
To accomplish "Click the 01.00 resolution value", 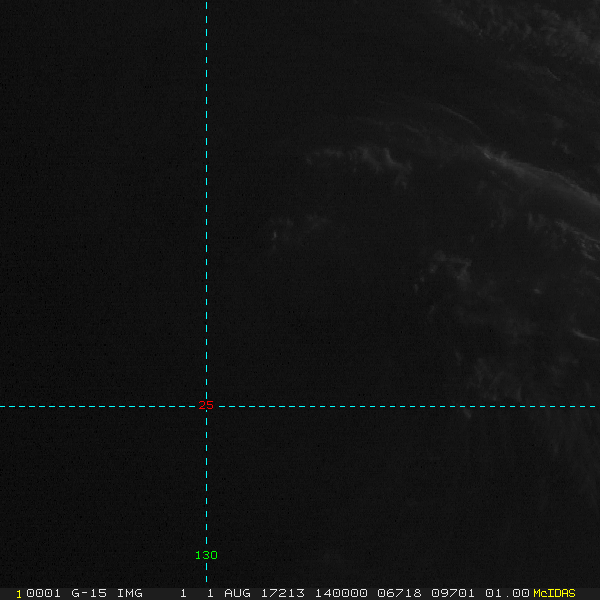I will click(507, 593).
